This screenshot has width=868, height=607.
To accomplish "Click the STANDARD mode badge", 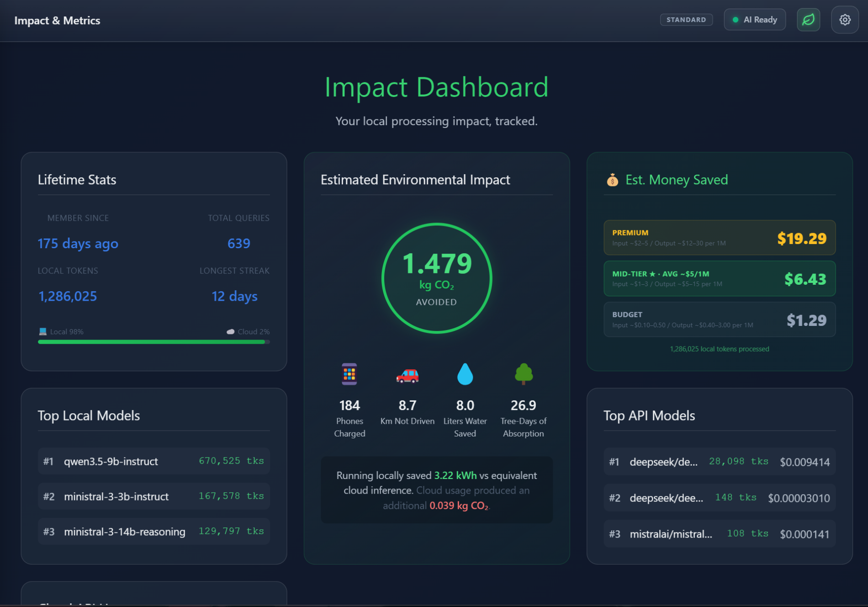I will (x=686, y=20).
